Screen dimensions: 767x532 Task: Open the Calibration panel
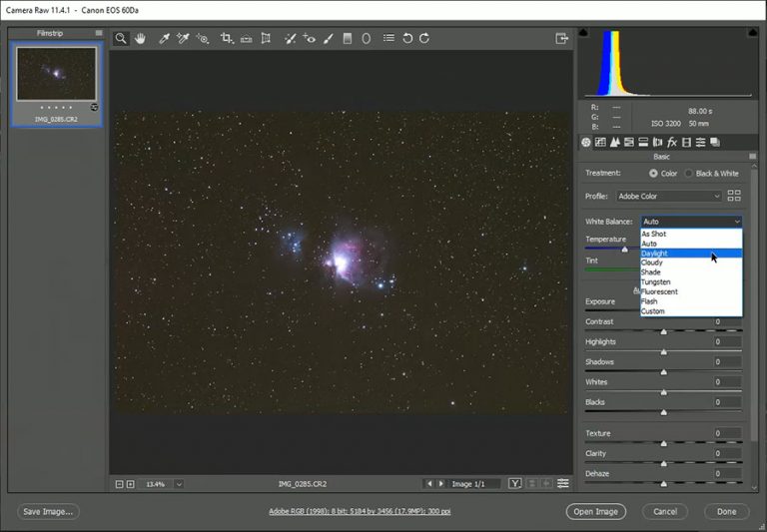coord(686,143)
